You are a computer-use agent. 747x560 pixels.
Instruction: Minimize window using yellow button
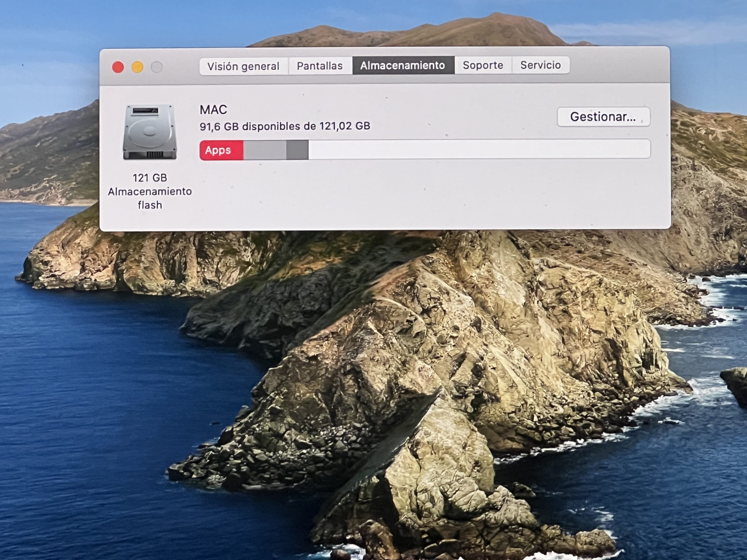(137, 67)
